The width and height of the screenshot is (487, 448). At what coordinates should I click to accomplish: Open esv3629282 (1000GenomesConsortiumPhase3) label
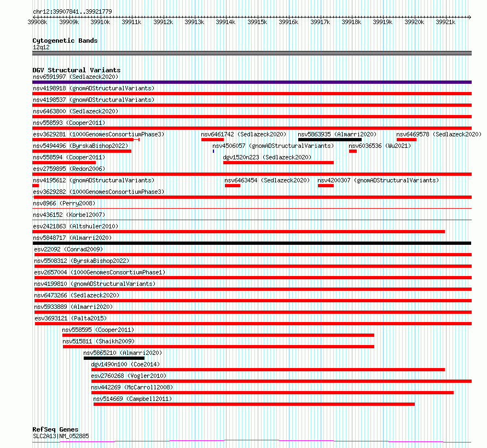pyautogui.click(x=98, y=192)
